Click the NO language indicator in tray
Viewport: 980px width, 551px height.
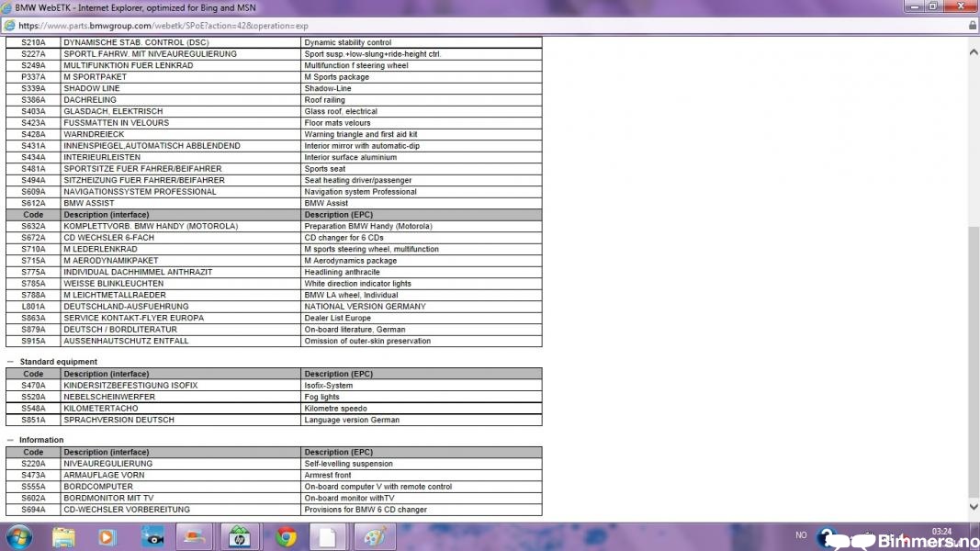[801, 535]
